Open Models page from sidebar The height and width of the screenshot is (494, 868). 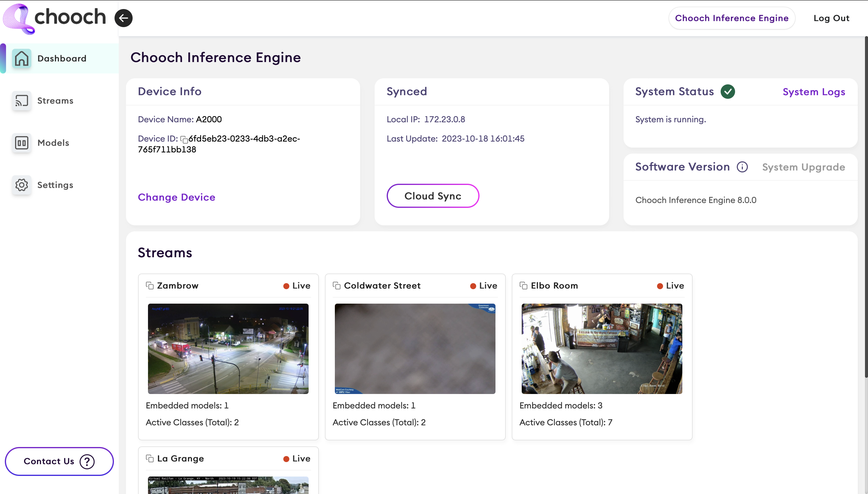pos(59,143)
